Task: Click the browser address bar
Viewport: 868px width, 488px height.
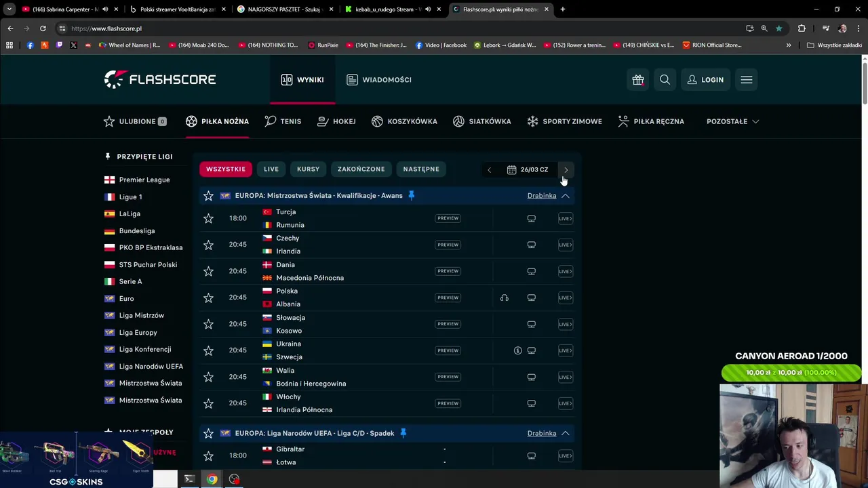Action: [x=400, y=28]
